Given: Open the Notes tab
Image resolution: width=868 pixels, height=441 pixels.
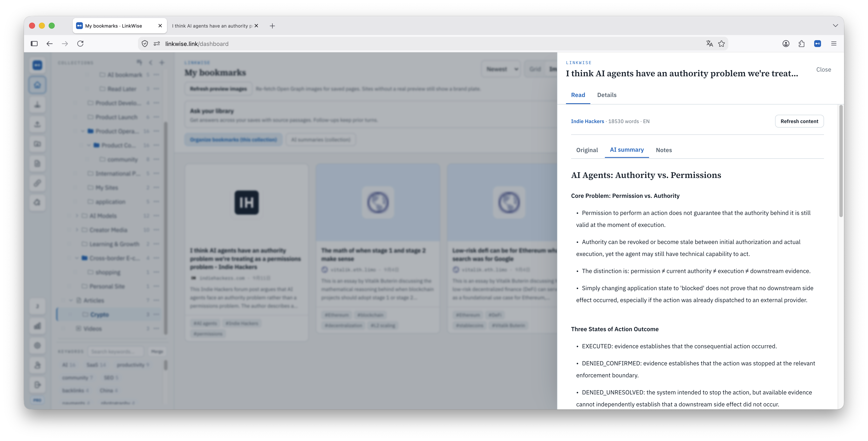Looking at the screenshot, I should tap(664, 150).
